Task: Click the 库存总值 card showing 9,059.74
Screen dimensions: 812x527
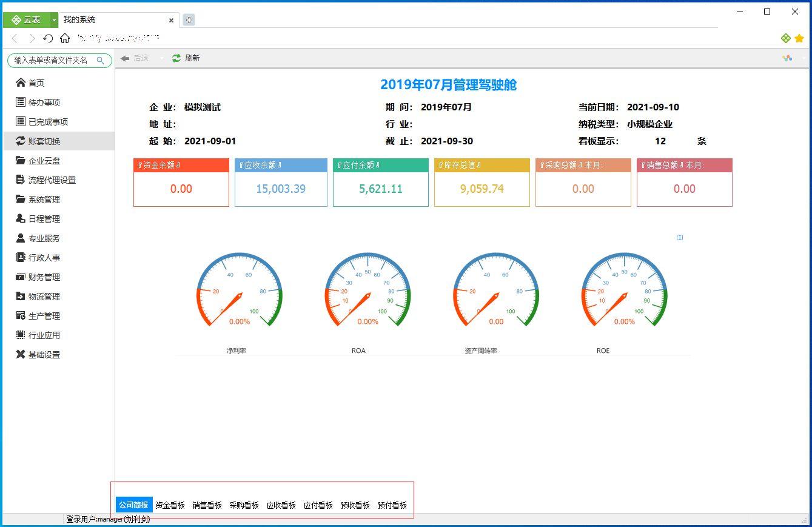Action: (x=482, y=183)
